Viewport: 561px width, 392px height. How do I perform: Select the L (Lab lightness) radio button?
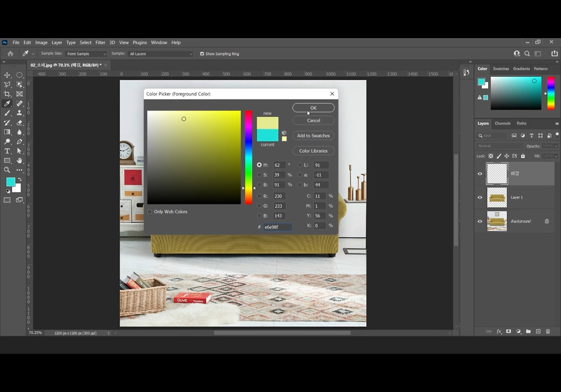coord(300,165)
